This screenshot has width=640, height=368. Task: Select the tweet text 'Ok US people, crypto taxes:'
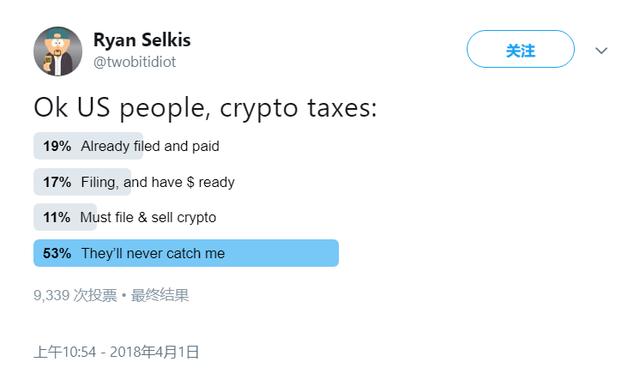[x=205, y=108]
